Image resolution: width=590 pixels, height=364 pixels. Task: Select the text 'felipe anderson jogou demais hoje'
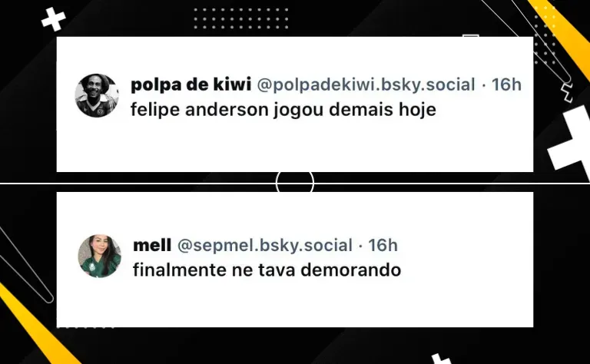(283, 110)
